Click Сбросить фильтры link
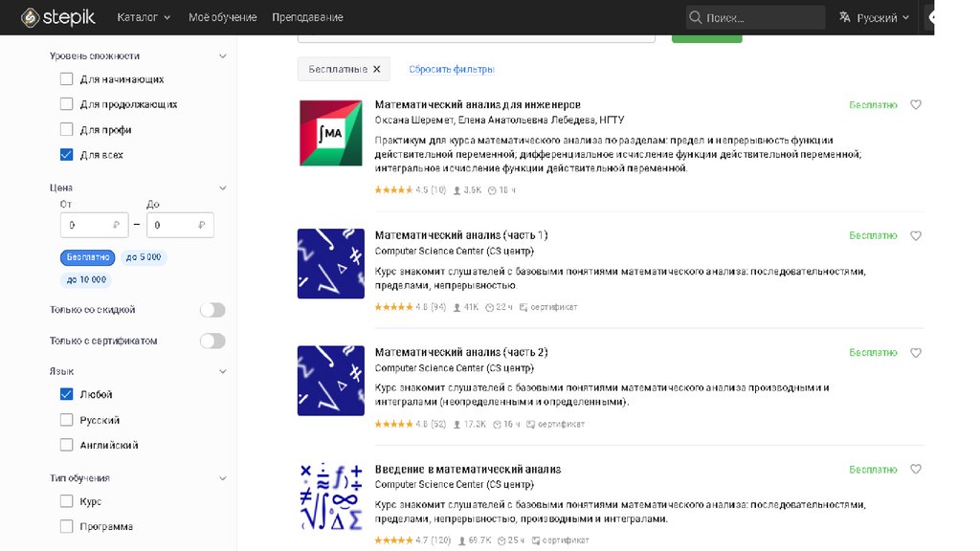The height and width of the screenshot is (551, 980). [451, 69]
